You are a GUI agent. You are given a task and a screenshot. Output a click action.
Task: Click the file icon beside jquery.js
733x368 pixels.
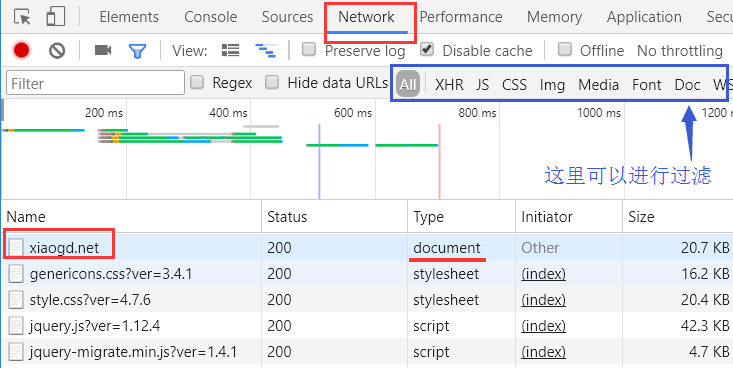pos(17,325)
